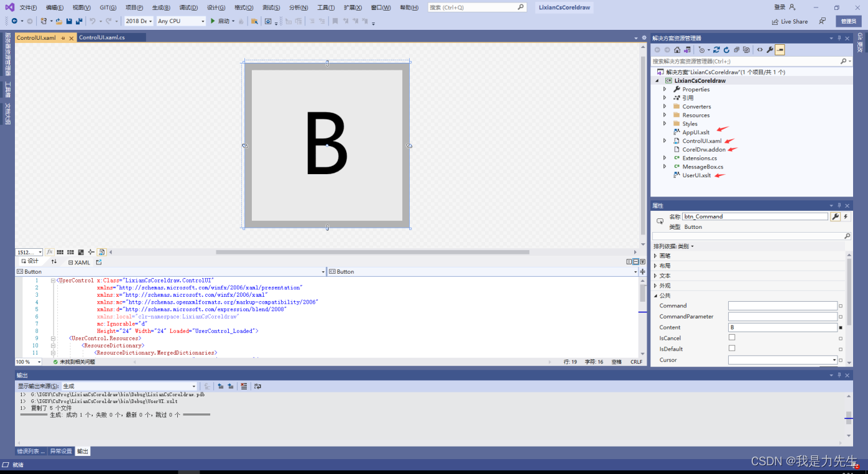
Task: Toggle the IsDefault checkbox
Action: click(x=732, y=348)
